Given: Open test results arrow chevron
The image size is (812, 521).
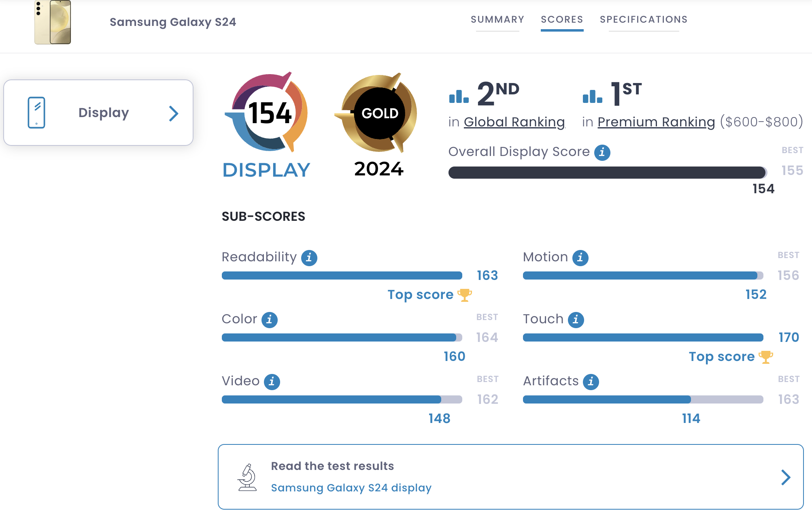Looking at the screenshot, I should point(785,477).
